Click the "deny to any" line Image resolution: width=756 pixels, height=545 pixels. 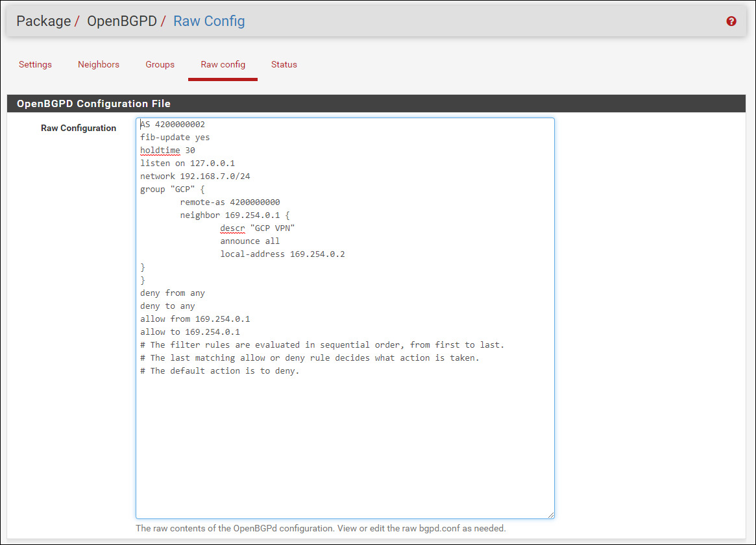167,306
